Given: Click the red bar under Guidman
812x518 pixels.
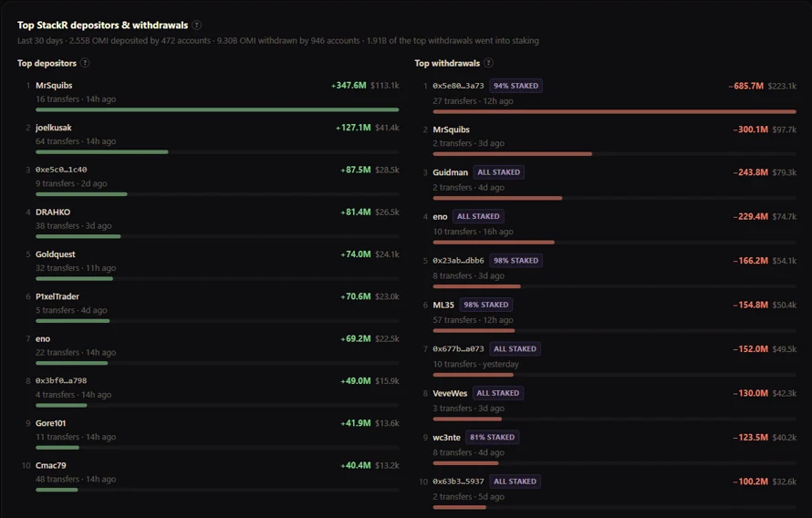Looking at the screenshot, I should click(497, 198).
